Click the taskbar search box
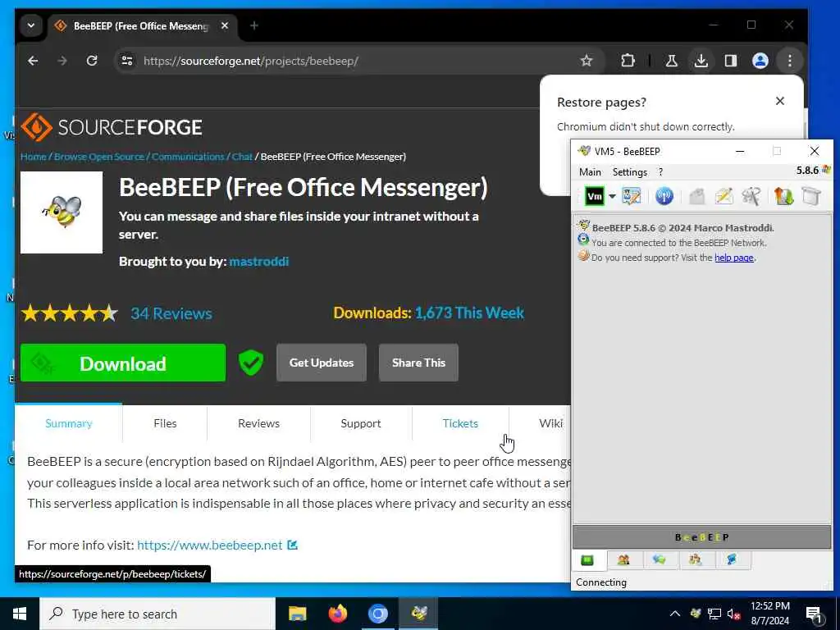 coord(157,614)
